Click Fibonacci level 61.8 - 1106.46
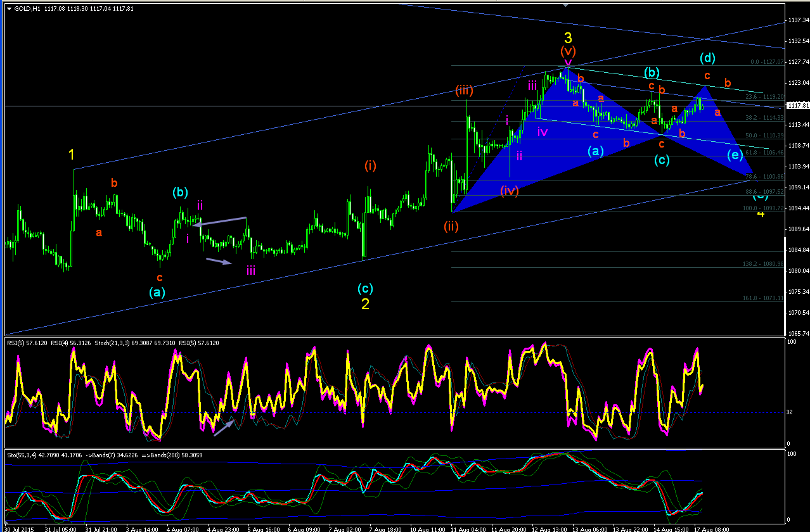This screenshot has width=810, height=532. [765, 153]
